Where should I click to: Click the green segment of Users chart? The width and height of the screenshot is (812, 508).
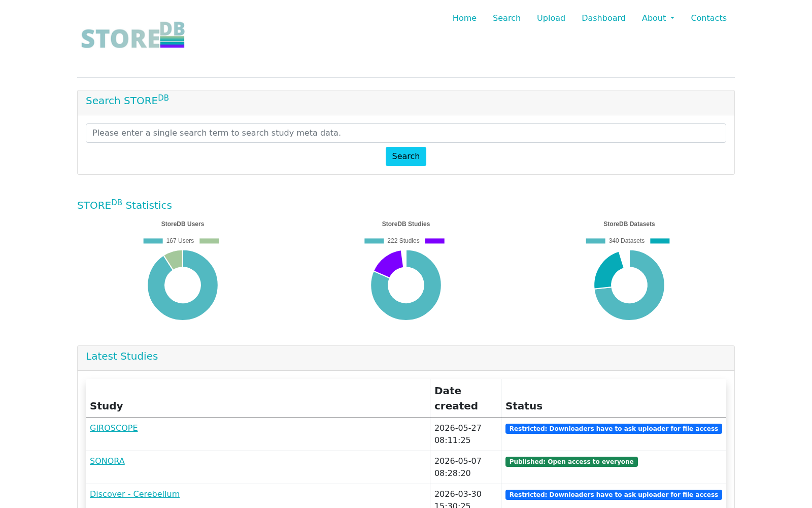(175, 258)
